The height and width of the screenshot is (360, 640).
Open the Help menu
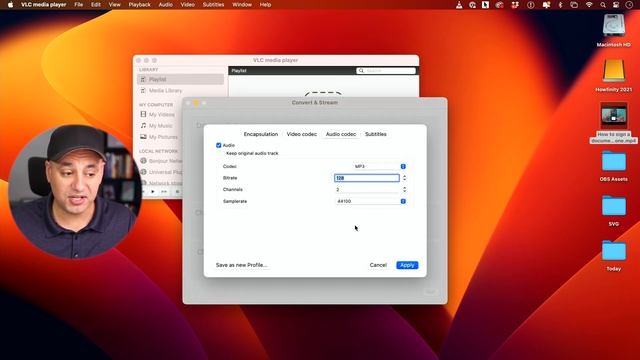[x=265, y=5]
